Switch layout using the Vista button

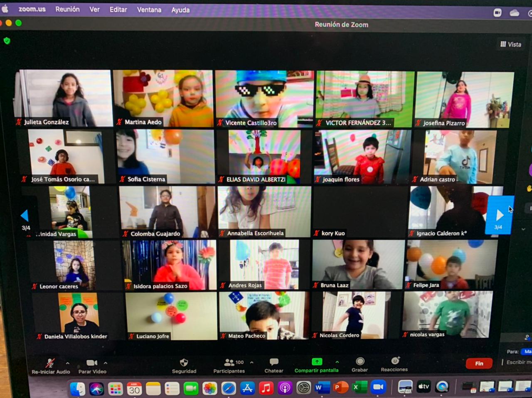coord(511,44)
